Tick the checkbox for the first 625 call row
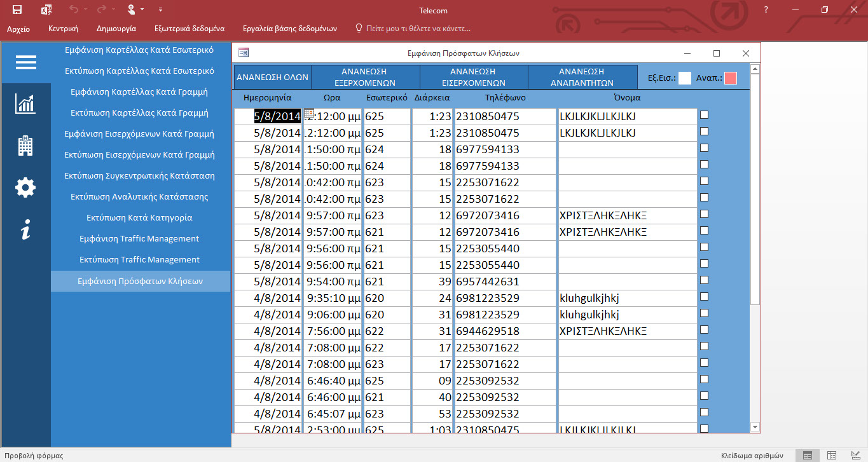This screenshot has height=462, width=868. tap(704, 115)
